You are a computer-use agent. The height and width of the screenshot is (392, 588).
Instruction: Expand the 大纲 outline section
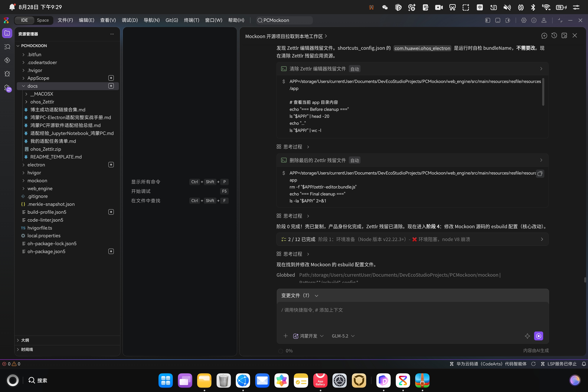tap(67, 340)
